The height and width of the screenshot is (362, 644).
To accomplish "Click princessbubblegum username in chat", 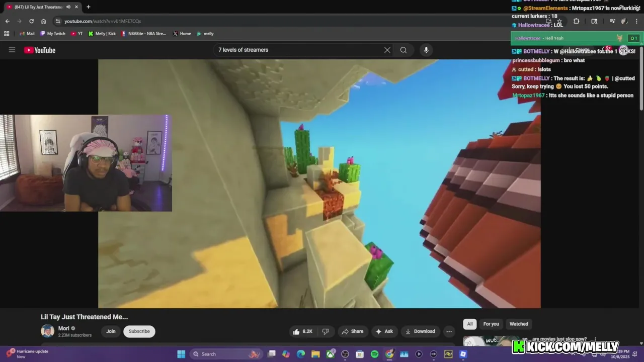I will (x=536, y=60).
